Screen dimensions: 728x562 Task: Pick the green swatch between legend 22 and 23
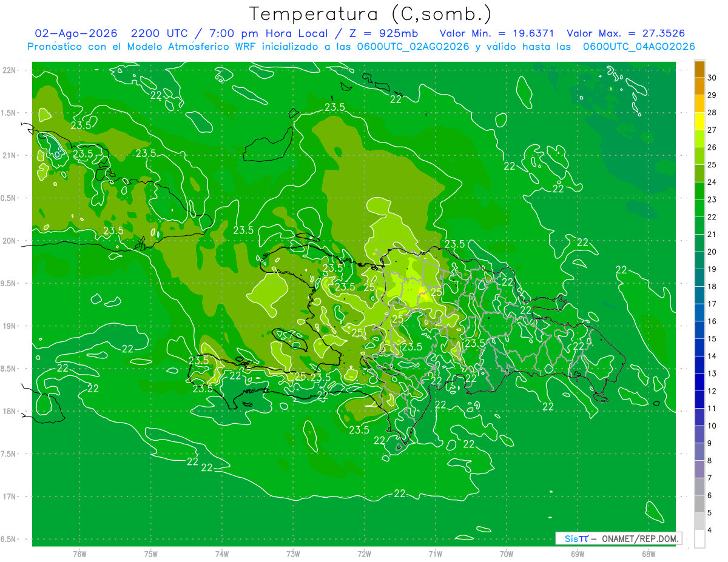coord(699,209)
